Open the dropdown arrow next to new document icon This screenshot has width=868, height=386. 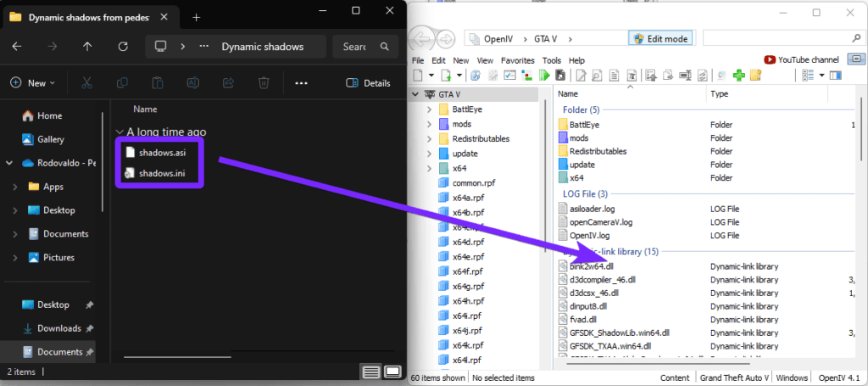click(x=431, y=75)
